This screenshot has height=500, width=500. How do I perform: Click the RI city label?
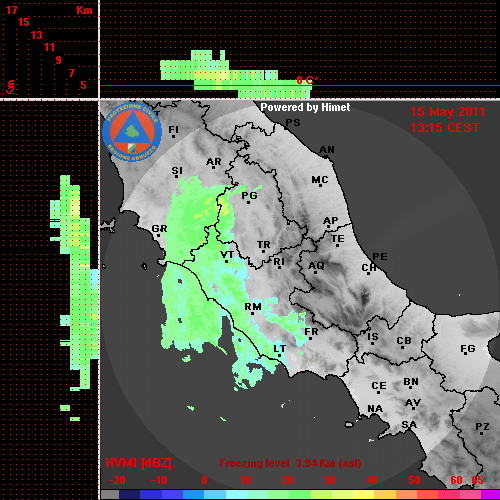279,262
